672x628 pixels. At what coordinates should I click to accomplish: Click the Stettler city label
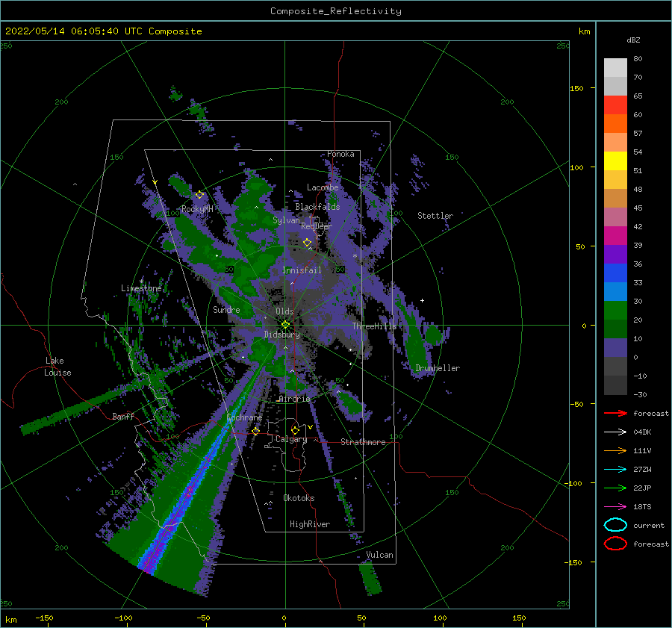point(435,216)
